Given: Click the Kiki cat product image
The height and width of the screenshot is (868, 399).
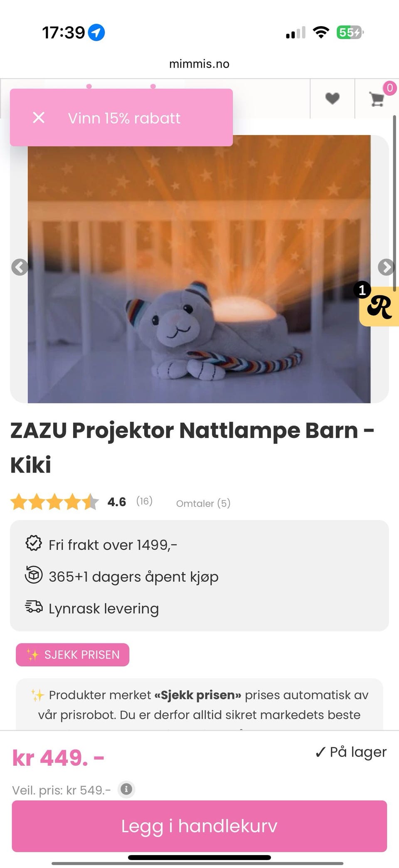Looking at the screenshot, I should [x=199, y=269].
